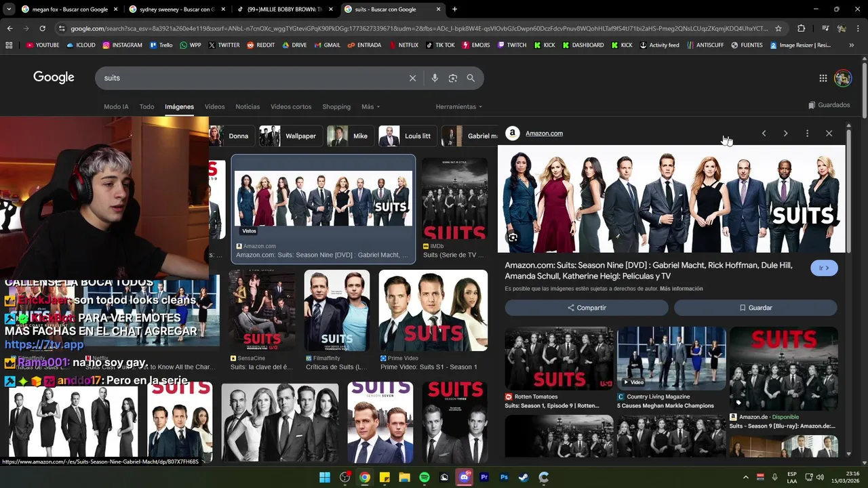Image resolution: width=868 pixels, height=488 pixels.
Task: Click the search input containing 'suits'
Action: coord(251,78)
